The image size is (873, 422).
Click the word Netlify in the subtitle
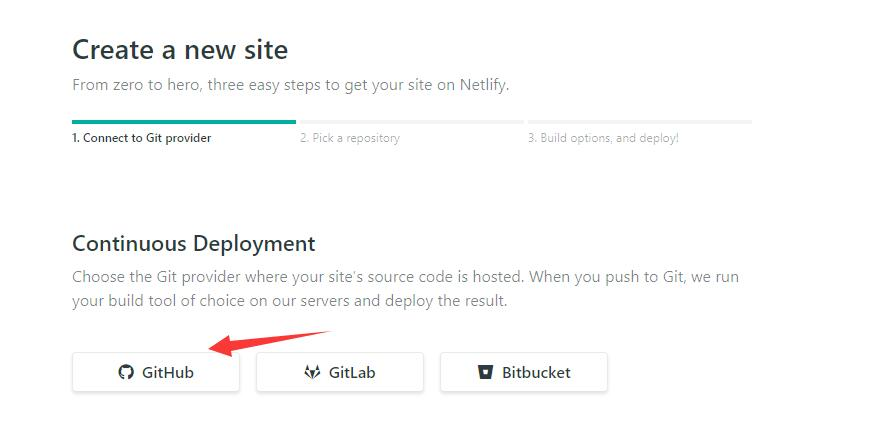tap(484, 86)
